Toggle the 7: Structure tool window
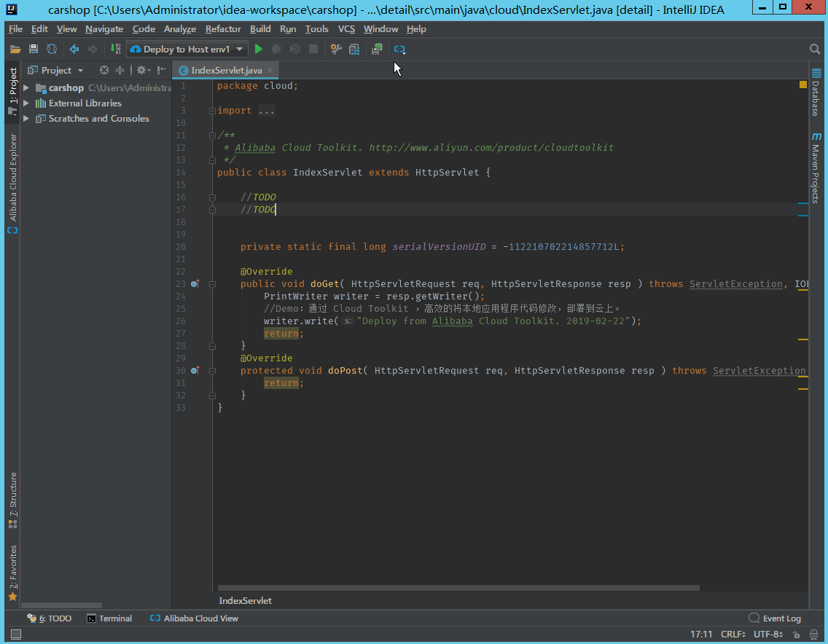 [12, 500]
